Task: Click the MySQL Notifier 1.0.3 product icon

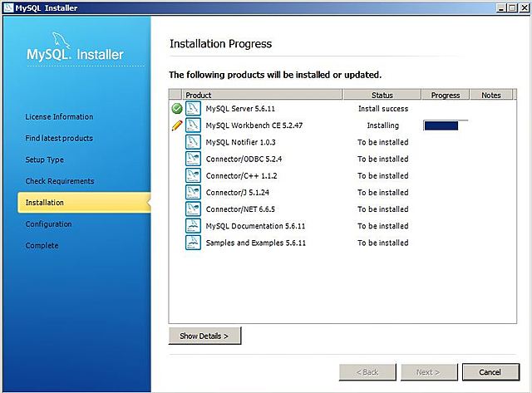Action: coord(193,142)
